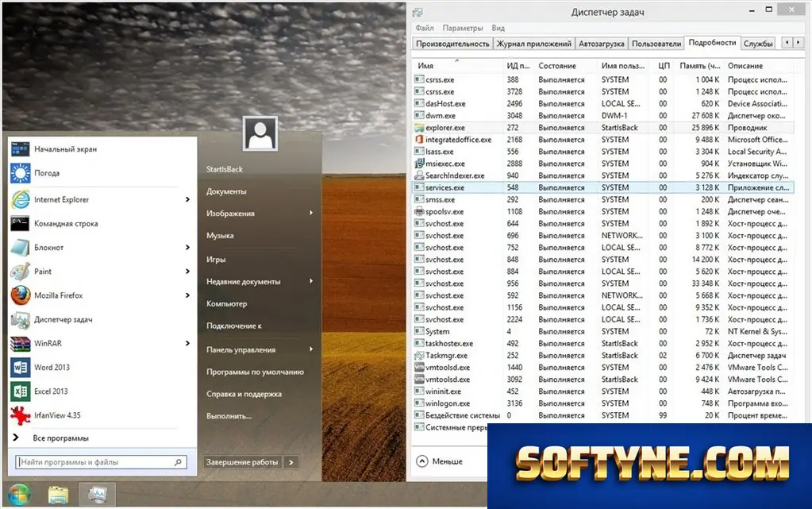
Task: Expand Internet Explorer jump list arrow
Action: click(187, 199)
